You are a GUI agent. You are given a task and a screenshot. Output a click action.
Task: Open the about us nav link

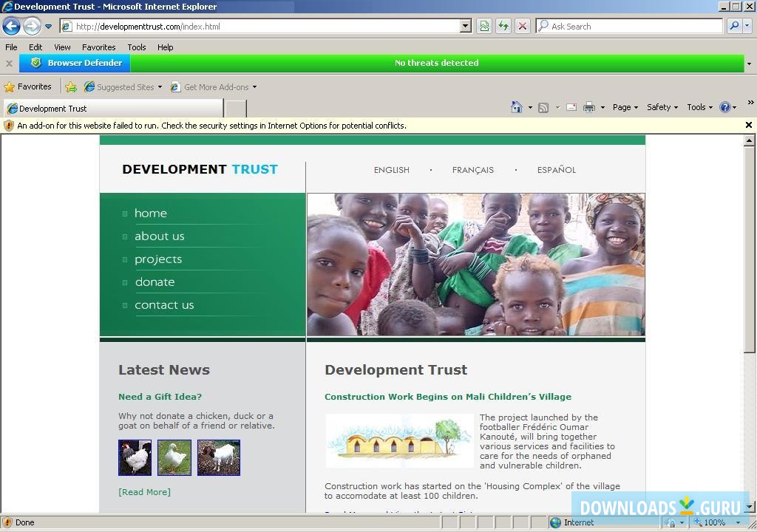click(x=160, y=236)
